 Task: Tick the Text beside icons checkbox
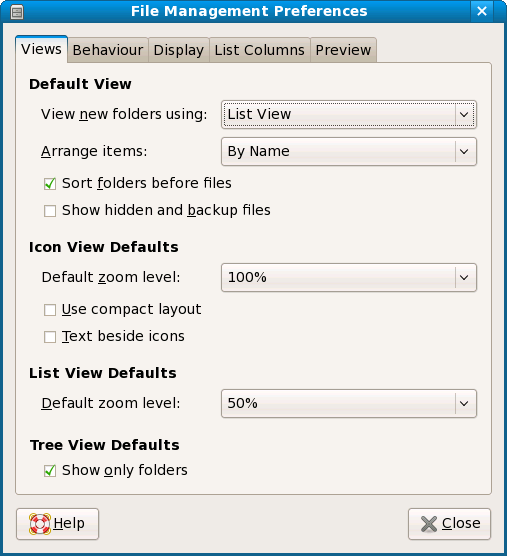tap(50, 337)
